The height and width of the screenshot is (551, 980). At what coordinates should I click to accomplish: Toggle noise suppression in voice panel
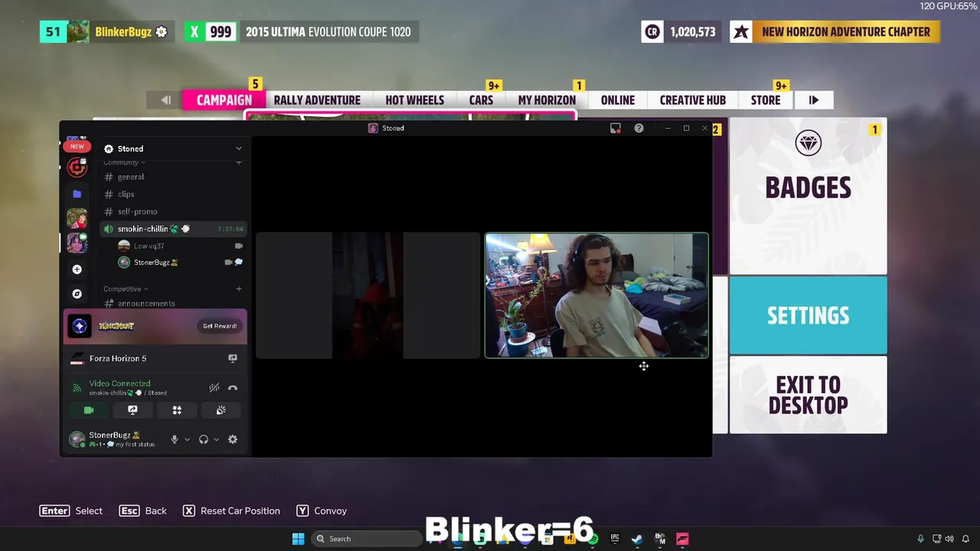[214, 388]
